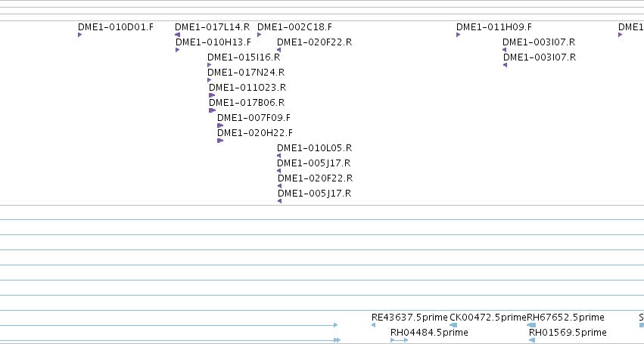Image resolution: width=644 pixels, height=344 pixels.
Task: Select the DME1-017B06.R feature label
Action: coord(247,103)
